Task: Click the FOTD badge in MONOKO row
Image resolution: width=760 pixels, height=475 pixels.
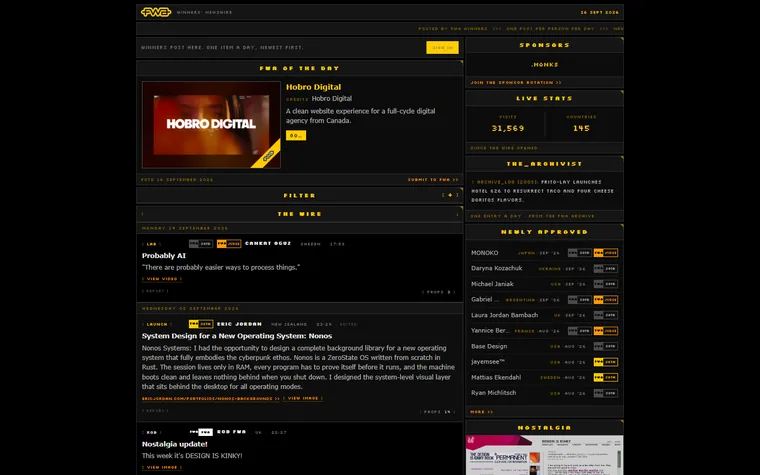Action: 580,253
